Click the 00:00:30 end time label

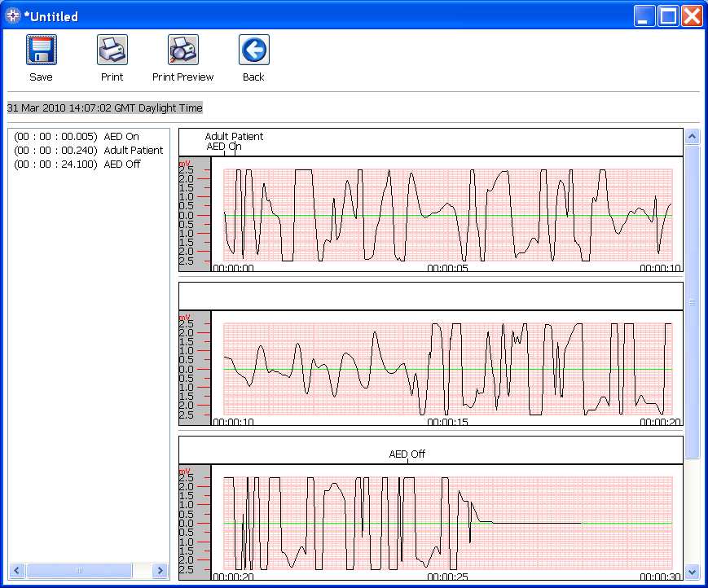click(x=660, y=577)
